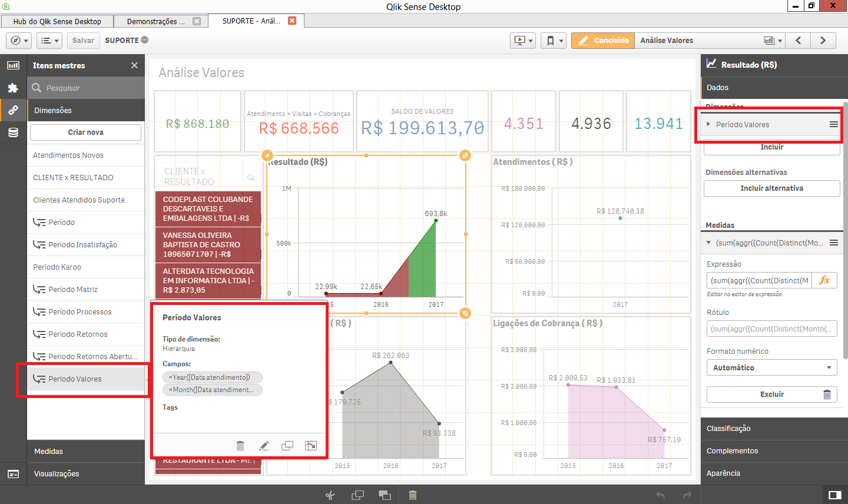This screenshot has height=504, width=848.
Task: Select the Período drill-down dimension
Action: click(x=86, y=223)
